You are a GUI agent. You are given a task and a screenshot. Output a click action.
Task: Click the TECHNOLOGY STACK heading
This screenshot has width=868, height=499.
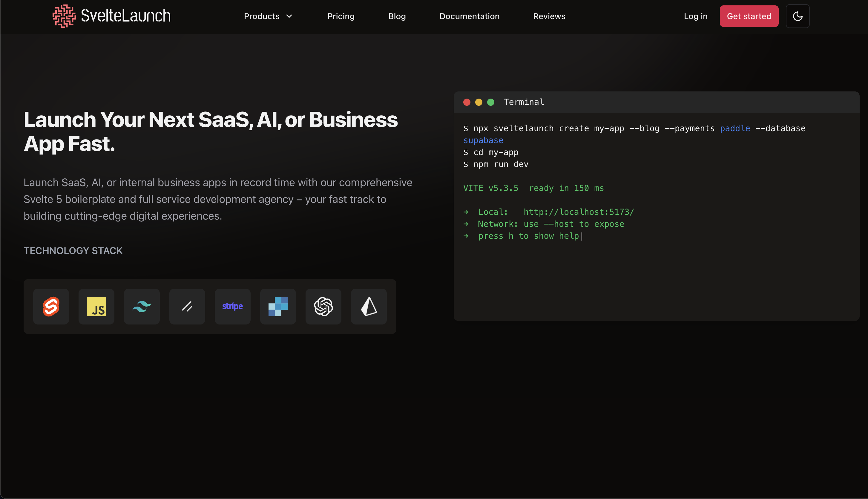pyautogui.click(x=73, y=251)
